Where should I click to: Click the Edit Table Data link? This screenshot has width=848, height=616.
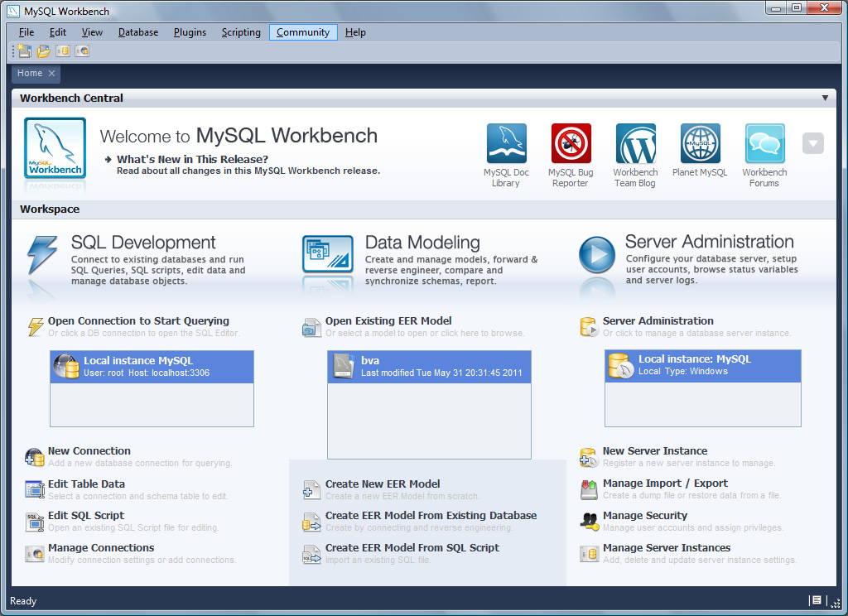tap(86, 484)
